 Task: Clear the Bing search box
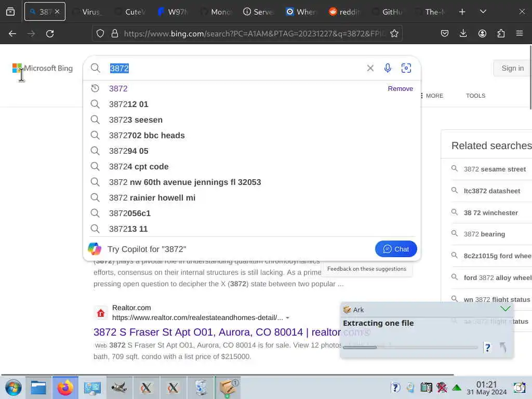point(370,68)
